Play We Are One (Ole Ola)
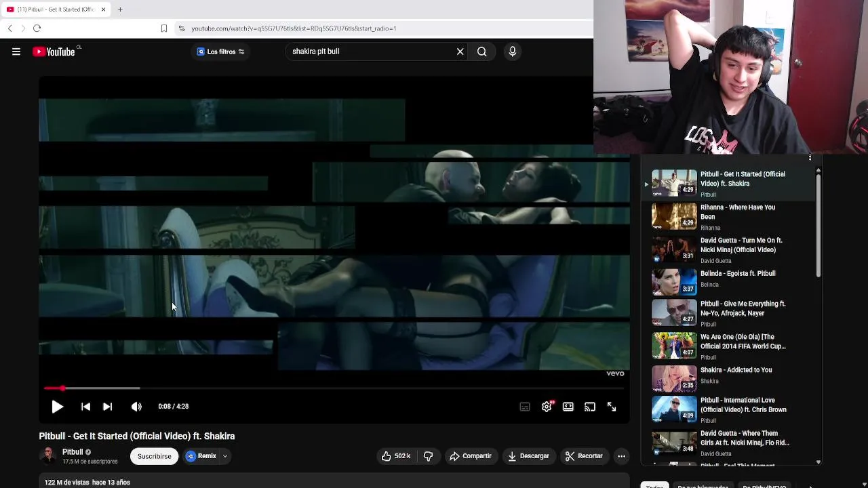The width and height of the screenshot is (868, 488). point(728,346)
